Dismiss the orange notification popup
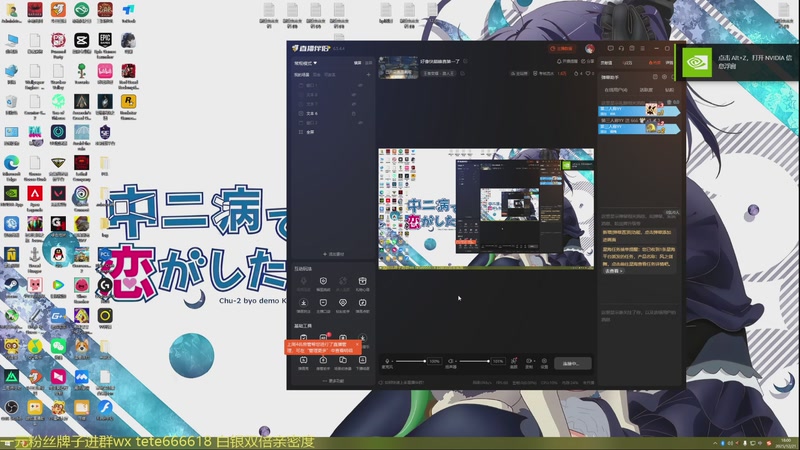The height and width of the screenshot is (450, 800). [x=357, y=344]
